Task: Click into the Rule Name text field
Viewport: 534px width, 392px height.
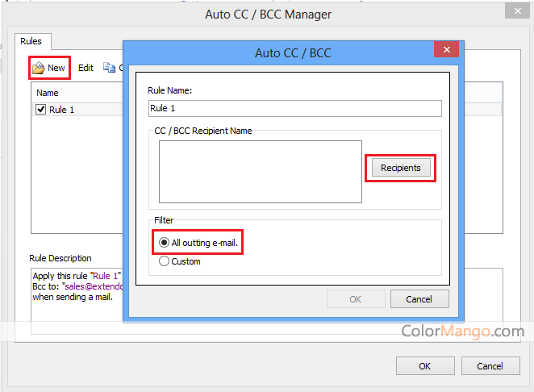Action: coord(294,108)
